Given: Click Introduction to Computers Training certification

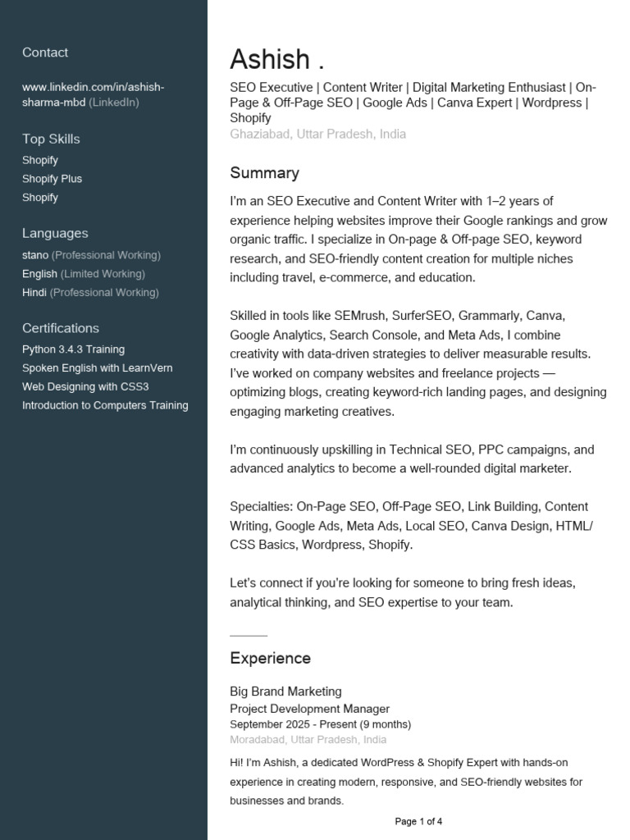Looking at the screenshot, I should click(105, 405).
